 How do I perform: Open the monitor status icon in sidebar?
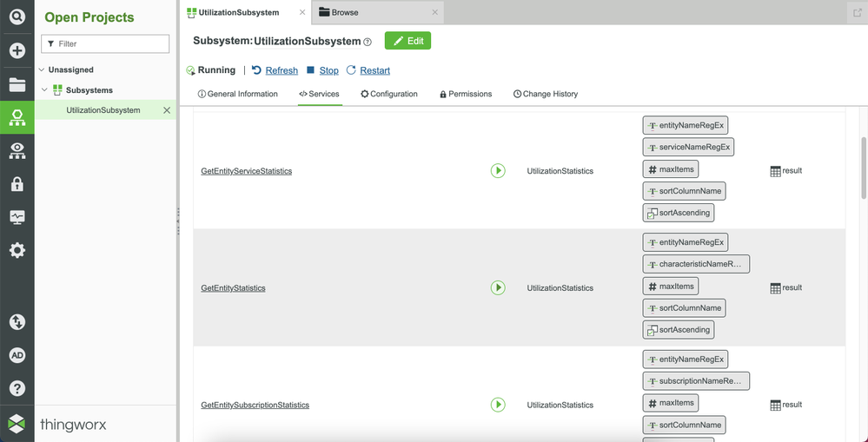pyautogui.click(x=17, y=217)
